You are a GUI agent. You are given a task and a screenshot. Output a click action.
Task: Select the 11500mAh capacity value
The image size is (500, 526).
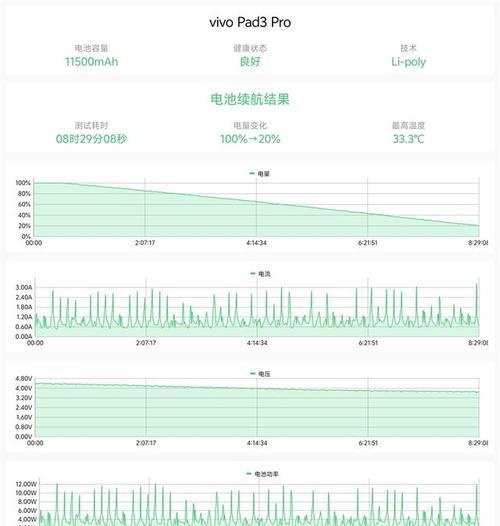coord(91,62)
